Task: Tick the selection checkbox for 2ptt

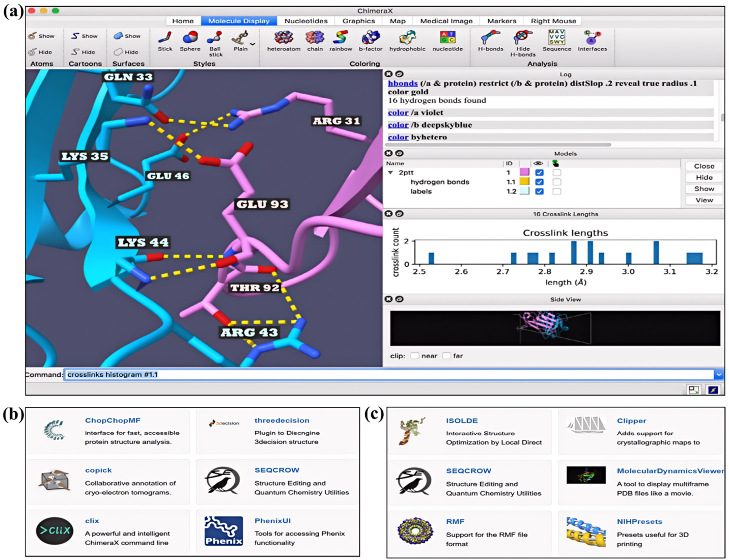Action: click(557, 173)
